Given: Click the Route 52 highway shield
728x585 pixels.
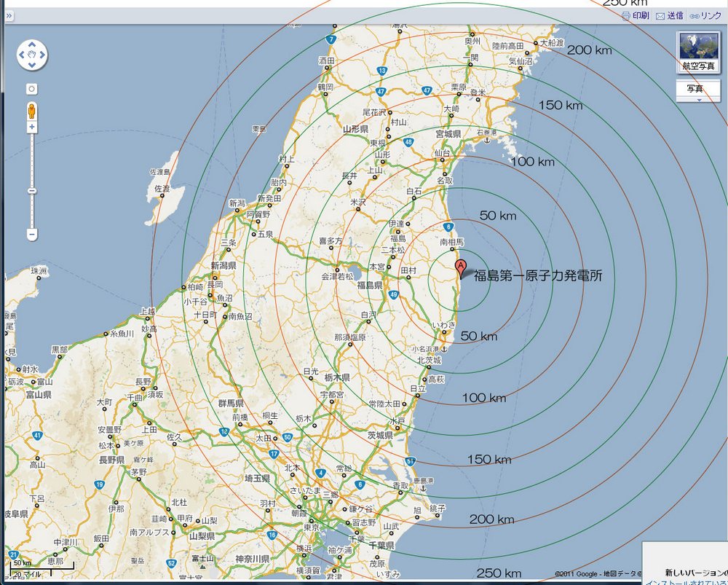Looking at the screenshot, I should 171,564.
